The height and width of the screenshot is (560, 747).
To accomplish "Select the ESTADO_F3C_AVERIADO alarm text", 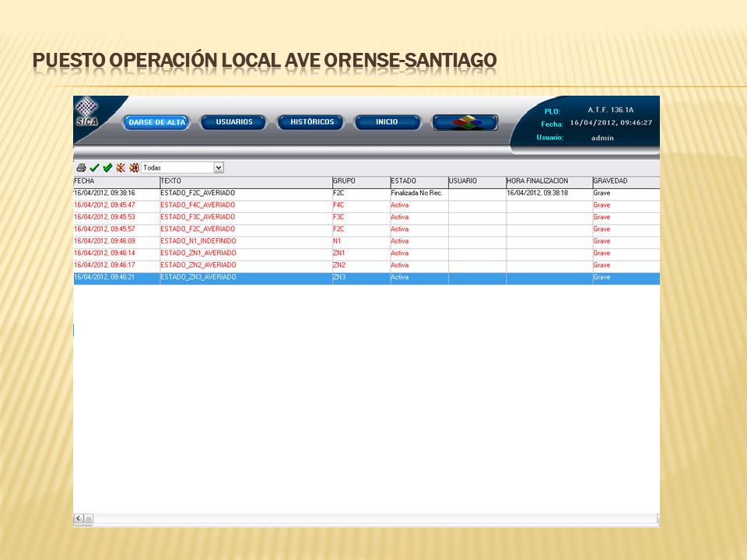I will [x=198, y=217].
